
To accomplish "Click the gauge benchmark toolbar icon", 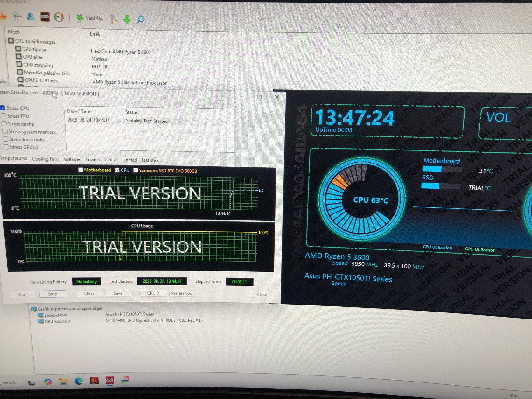I will tap(59, 17).
